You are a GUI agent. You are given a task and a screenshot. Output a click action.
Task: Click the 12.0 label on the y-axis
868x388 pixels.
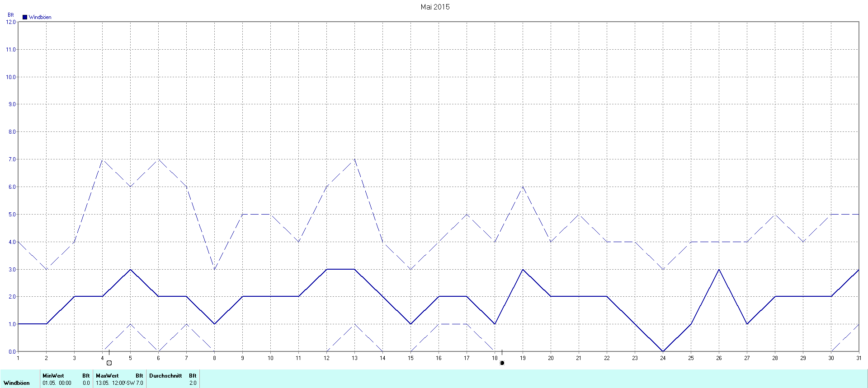pos(11,22)
